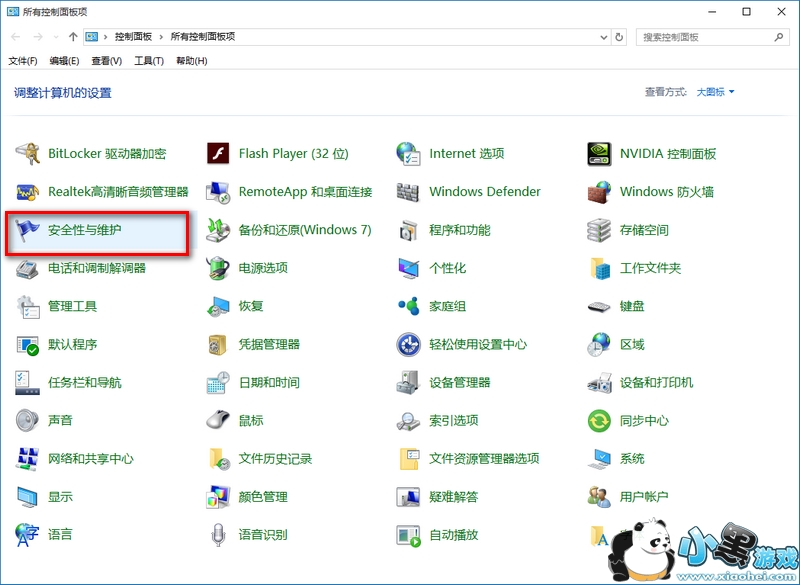Open Realtek高清晰音频管理器 icon
This screenshot has width=800, height=585.
(28, 192)
